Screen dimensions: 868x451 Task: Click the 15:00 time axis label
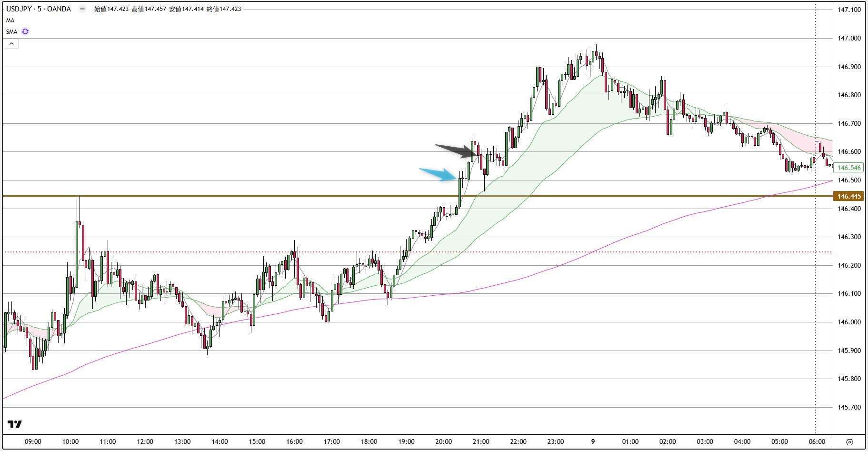tap(257, 441)
